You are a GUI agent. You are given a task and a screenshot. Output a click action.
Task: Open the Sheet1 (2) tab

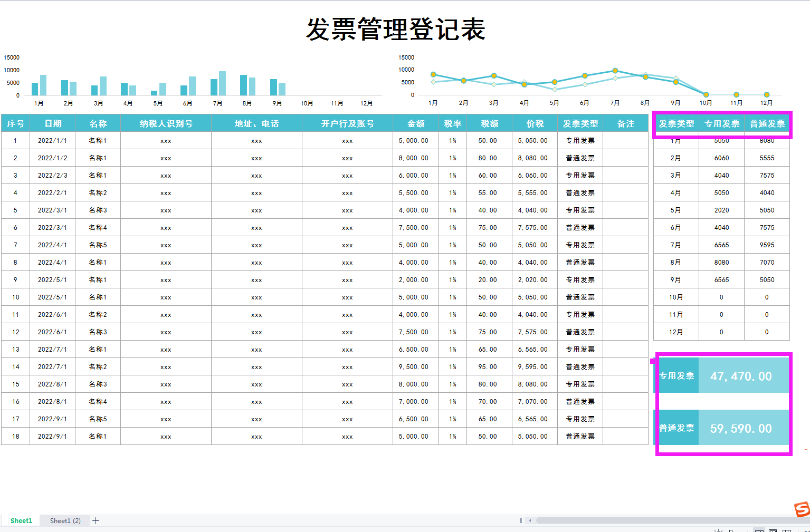coord(65,521)
